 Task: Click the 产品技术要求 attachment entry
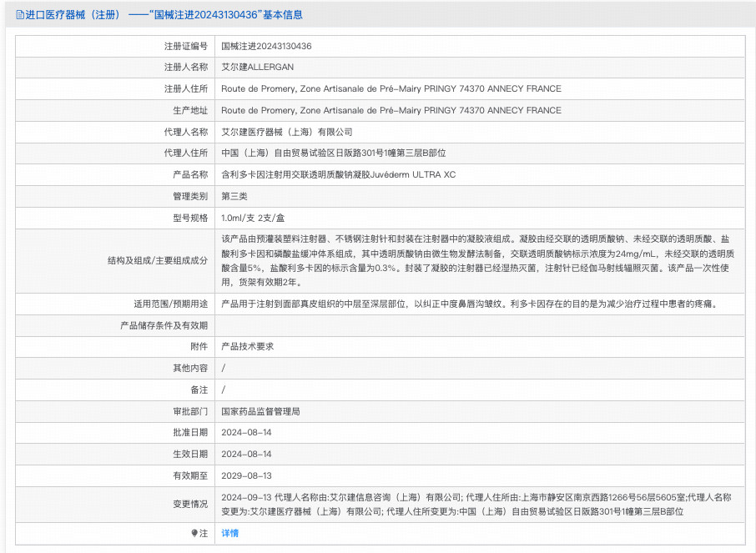point(247,346)
